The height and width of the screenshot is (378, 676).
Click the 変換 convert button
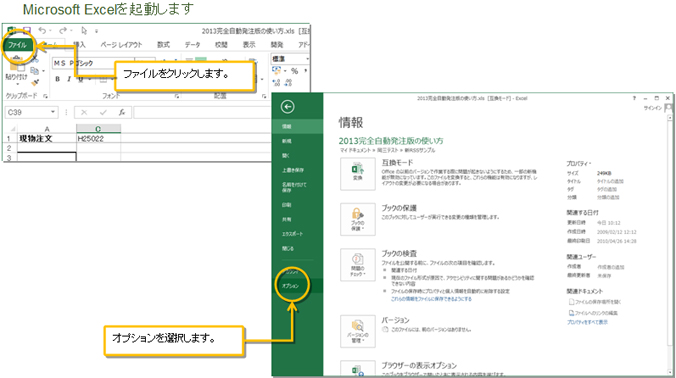click(357, 174)
